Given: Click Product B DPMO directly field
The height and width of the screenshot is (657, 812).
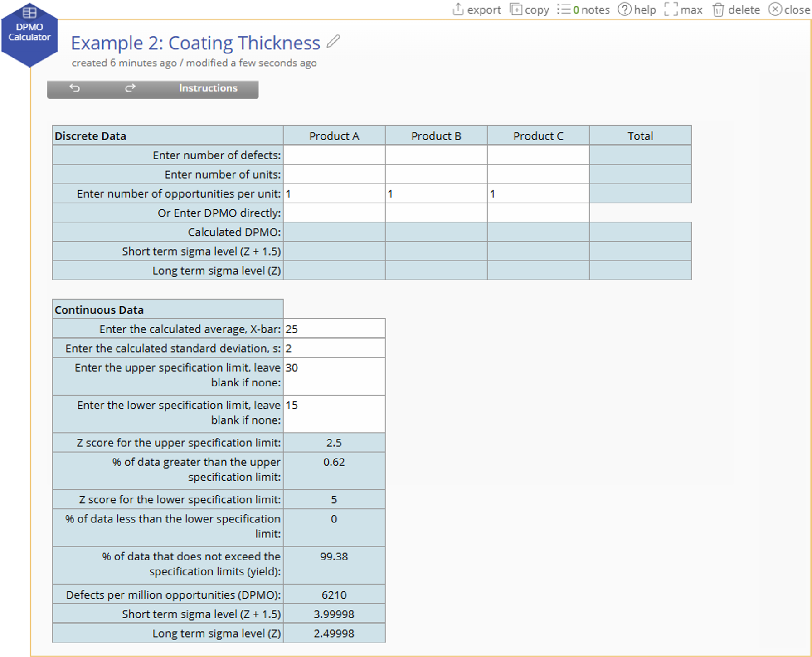Looking at the screenshot, I should (x=436, y=213).
